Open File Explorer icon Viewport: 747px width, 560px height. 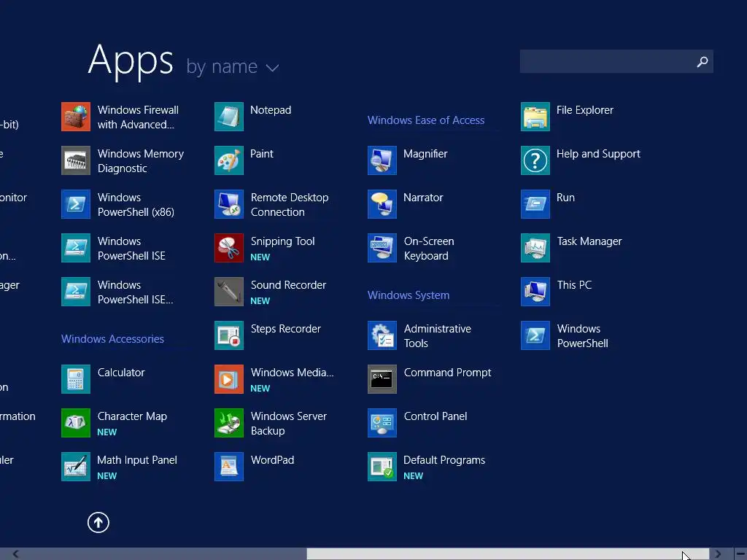coord(535,117)
